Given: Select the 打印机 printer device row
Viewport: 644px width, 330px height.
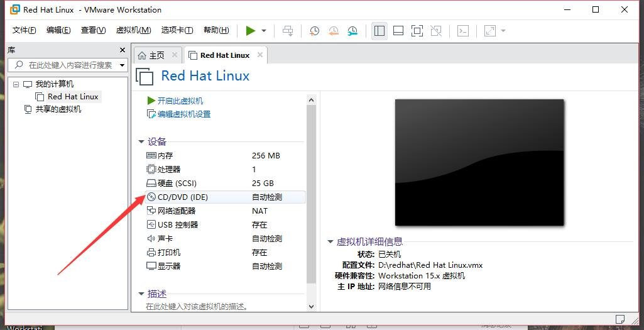Looking at the screenshot, I should [225, 252].
